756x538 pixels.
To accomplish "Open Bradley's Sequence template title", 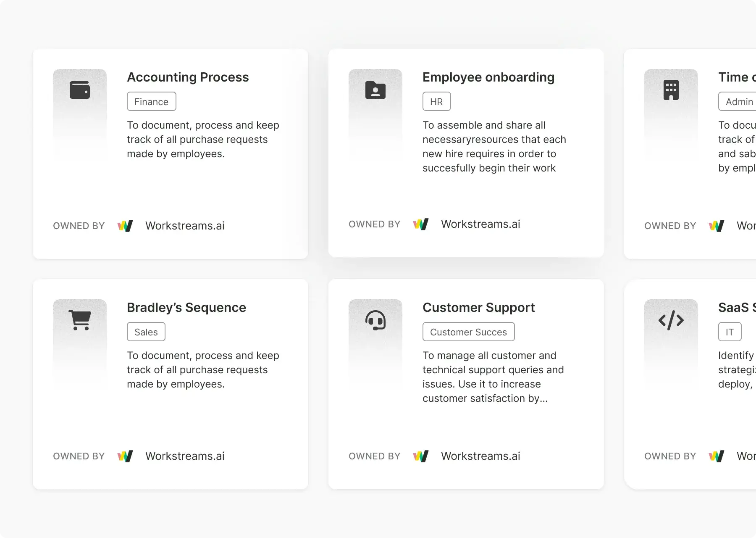I will (186, 308).
